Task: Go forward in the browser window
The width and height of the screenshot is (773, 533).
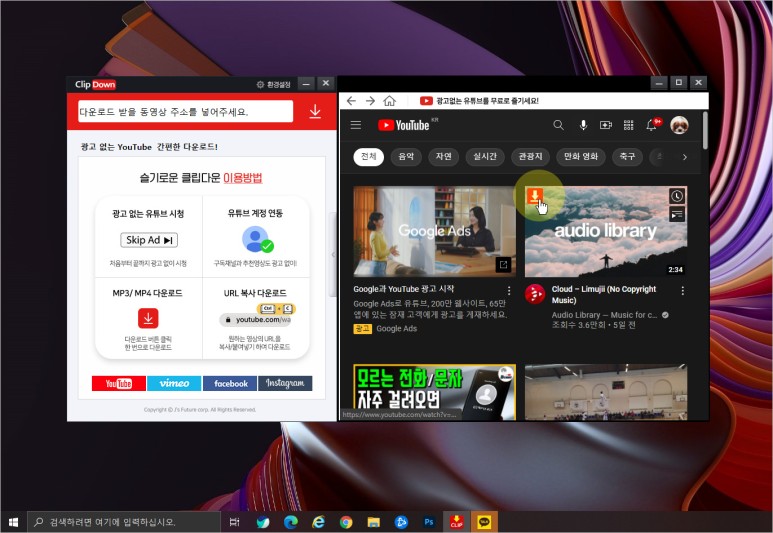Action: (x=370, y=101)
